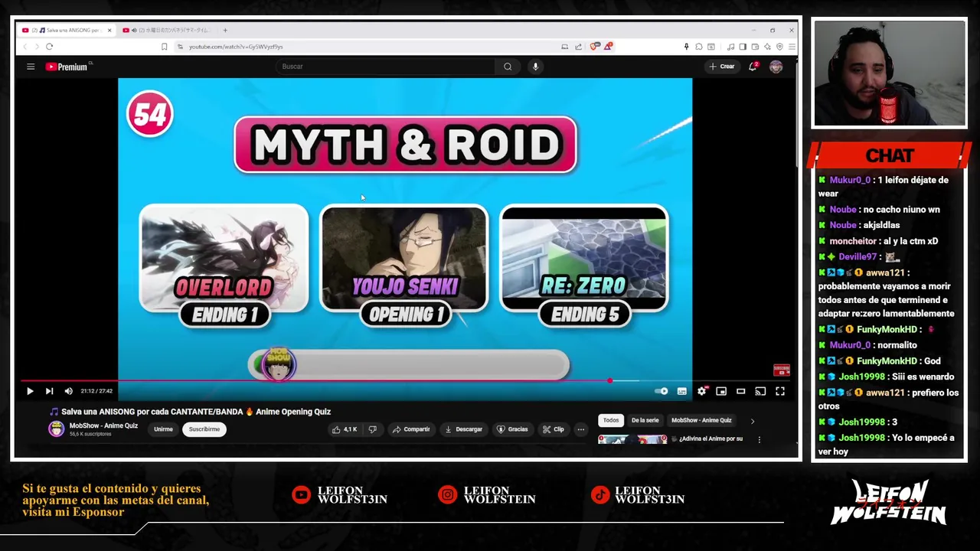This screenshot has height=551, width=980.
Task: Show more filter chips with the arrow
Action: pyautogui.click(x=752, y=421)
